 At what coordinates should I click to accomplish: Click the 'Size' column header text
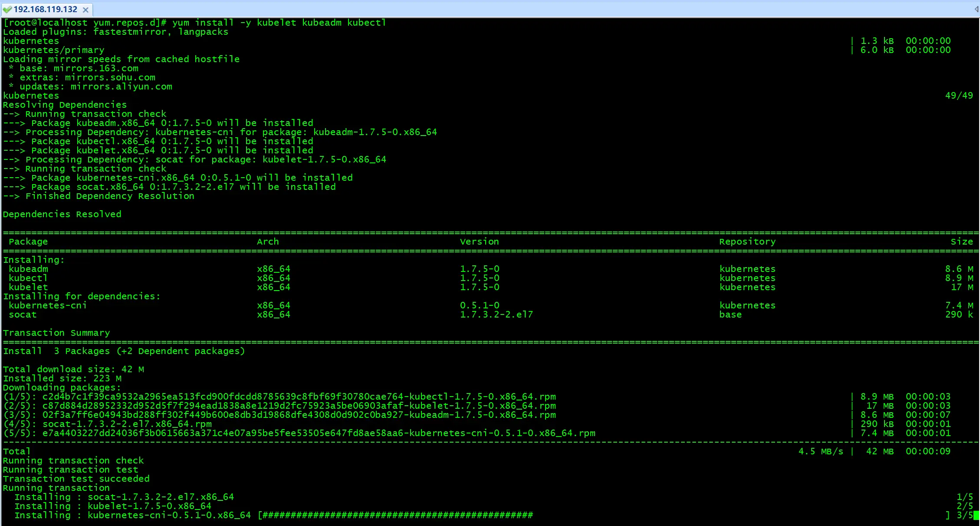(x=961, y=241)
